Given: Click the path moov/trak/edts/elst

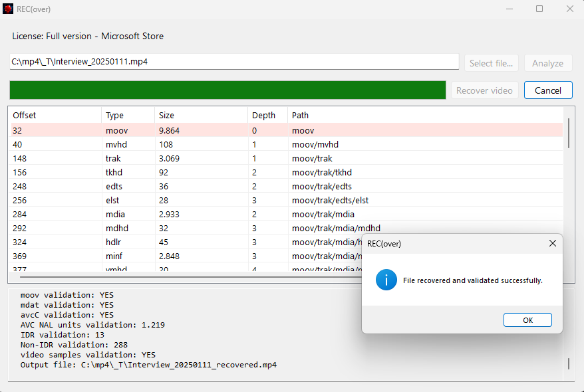Looking at the screenshot, I should [330, 200].
